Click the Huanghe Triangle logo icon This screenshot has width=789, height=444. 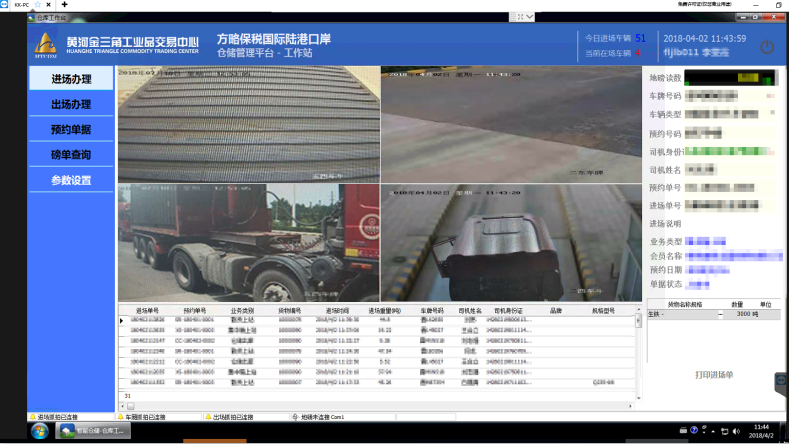[x=46, y=45]
